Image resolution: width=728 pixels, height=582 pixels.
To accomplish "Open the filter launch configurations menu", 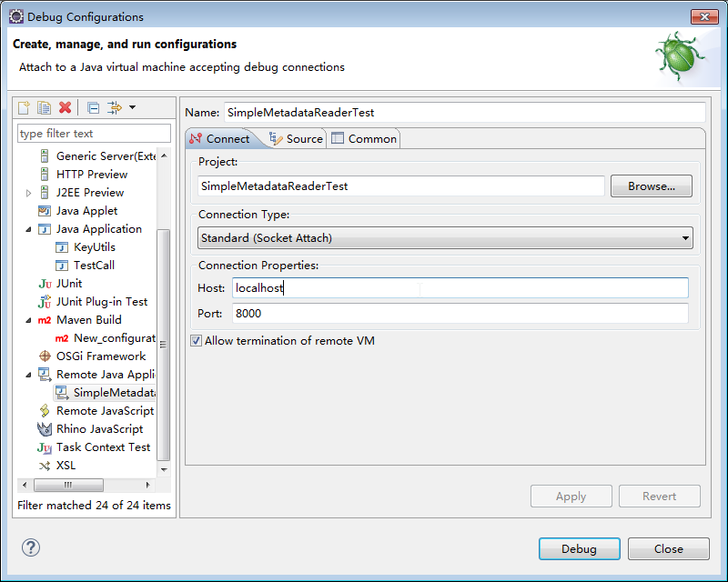I will point(132,107).
